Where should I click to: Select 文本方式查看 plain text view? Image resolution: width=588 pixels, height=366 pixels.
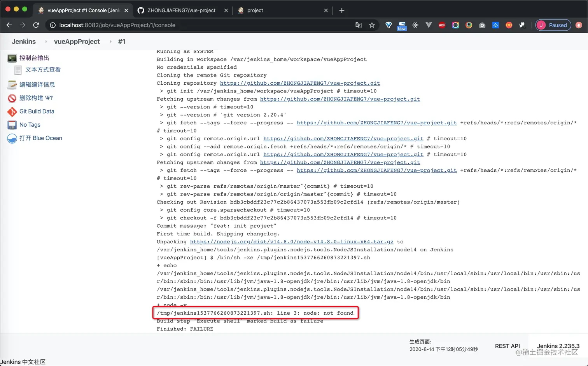point(43,70)
